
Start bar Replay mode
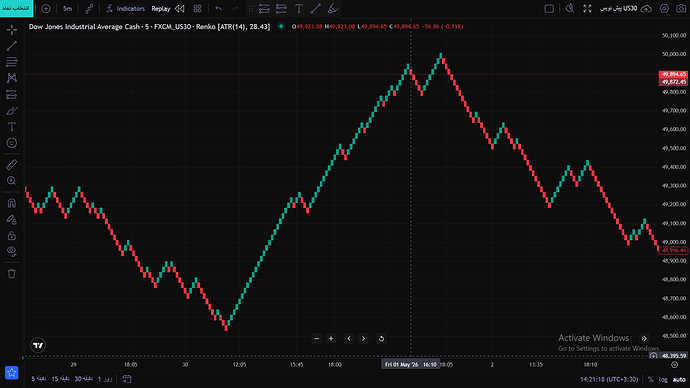pos(161,9)
